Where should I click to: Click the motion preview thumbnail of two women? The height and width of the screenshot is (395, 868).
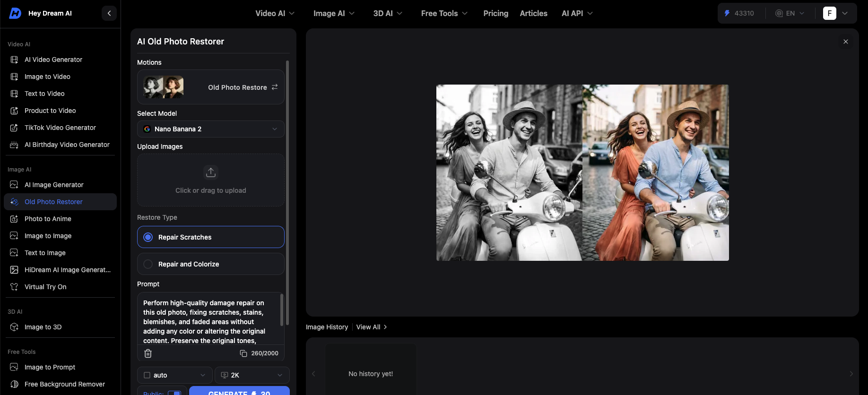(x=164, y=87)
